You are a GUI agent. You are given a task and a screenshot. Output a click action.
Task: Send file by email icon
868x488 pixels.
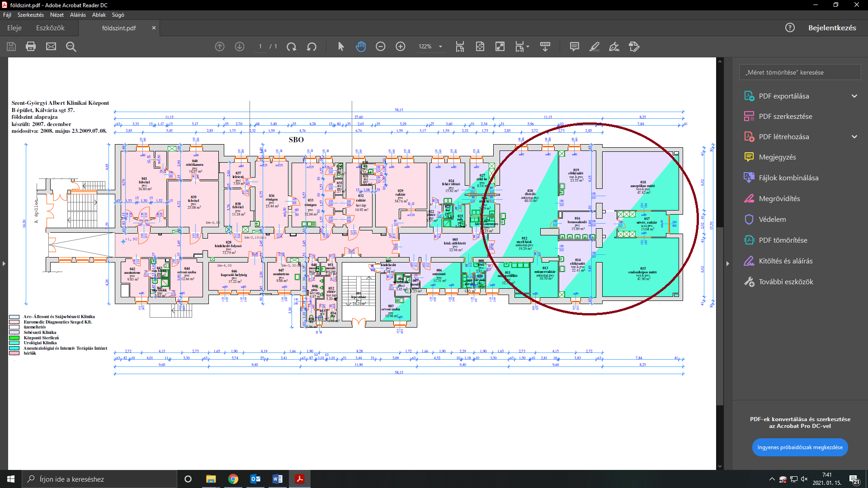click(51, 47)
